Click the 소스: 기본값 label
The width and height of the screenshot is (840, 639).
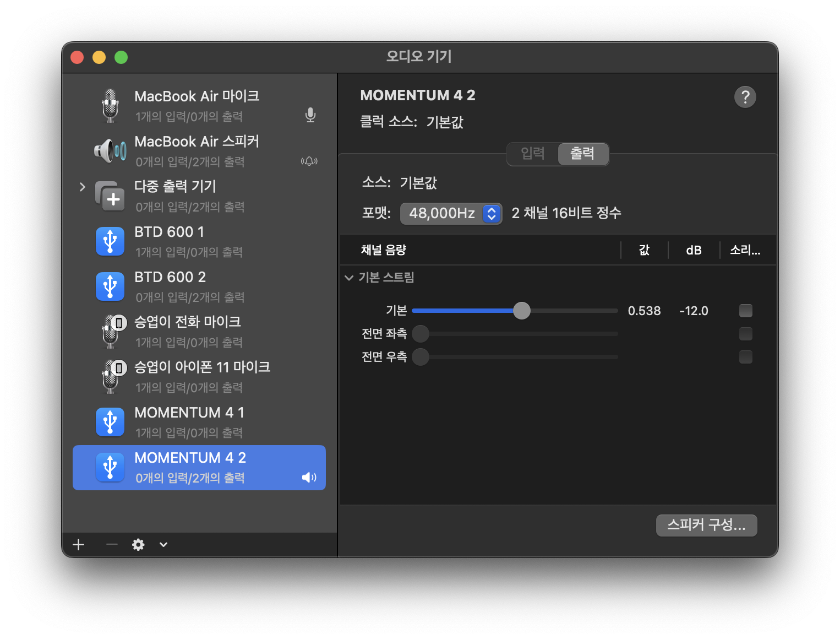pos(400,183)
